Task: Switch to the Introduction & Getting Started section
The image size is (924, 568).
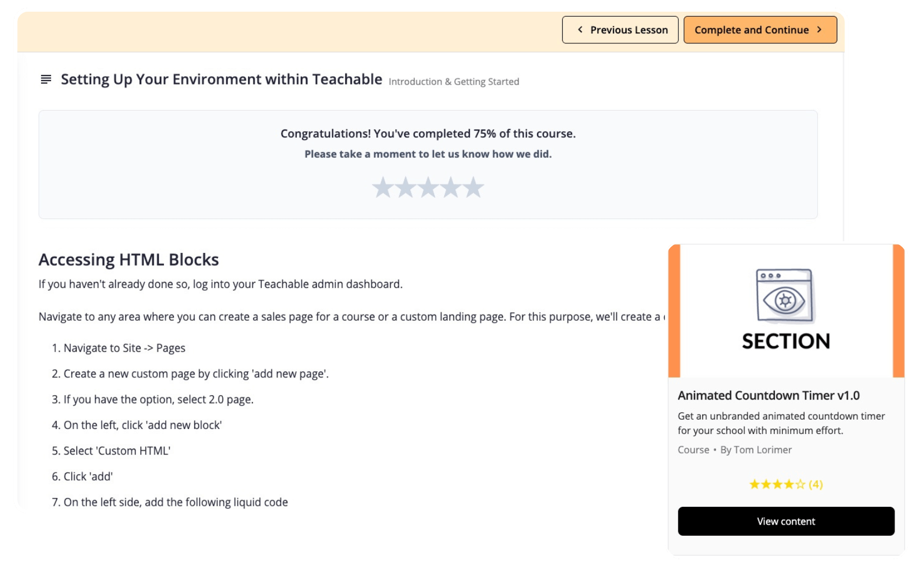Action: (x=454, y=81)
